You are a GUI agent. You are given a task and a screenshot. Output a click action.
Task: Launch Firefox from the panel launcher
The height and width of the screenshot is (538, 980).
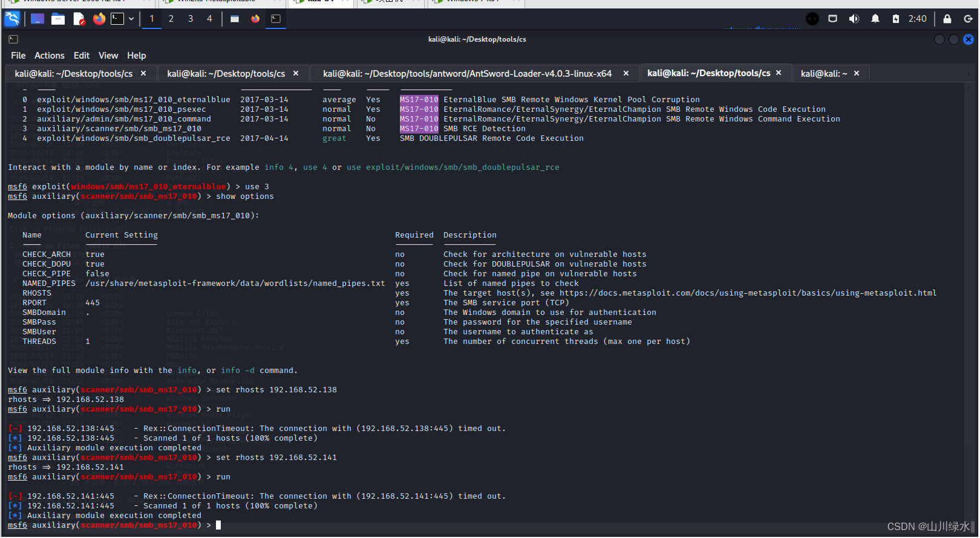coord(99,19)
